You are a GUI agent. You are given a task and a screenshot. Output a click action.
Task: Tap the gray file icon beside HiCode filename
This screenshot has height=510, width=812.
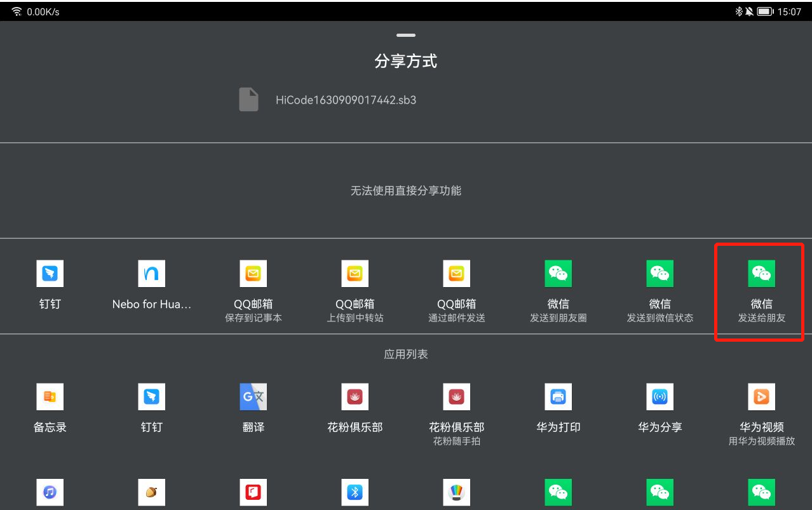(248, 100)
